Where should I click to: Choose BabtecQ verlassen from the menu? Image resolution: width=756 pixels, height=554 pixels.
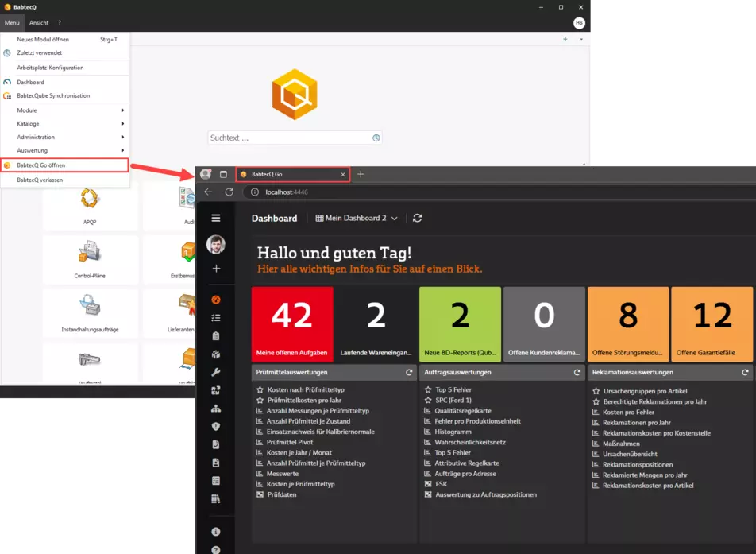click(x=65, y=180)
